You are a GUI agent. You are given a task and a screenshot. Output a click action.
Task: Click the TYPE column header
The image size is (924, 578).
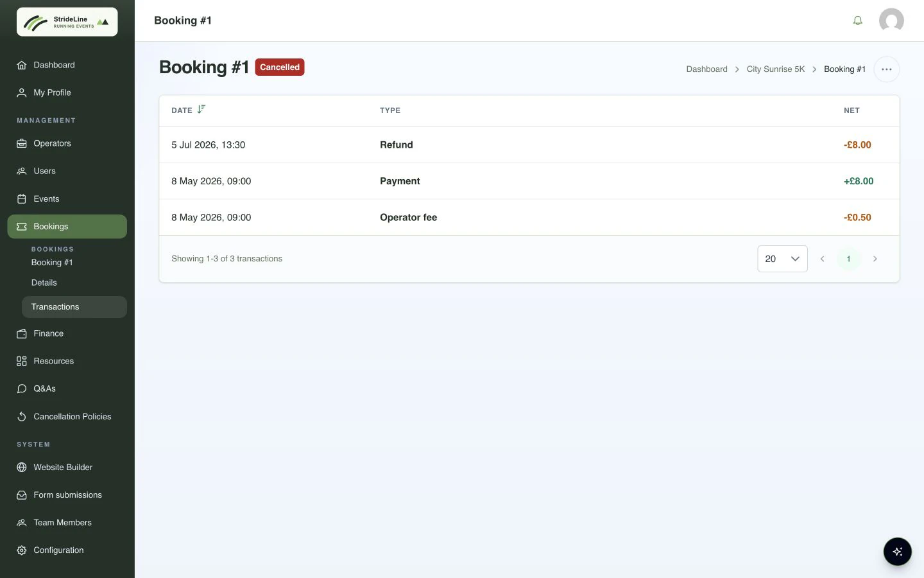pos(390,110)
